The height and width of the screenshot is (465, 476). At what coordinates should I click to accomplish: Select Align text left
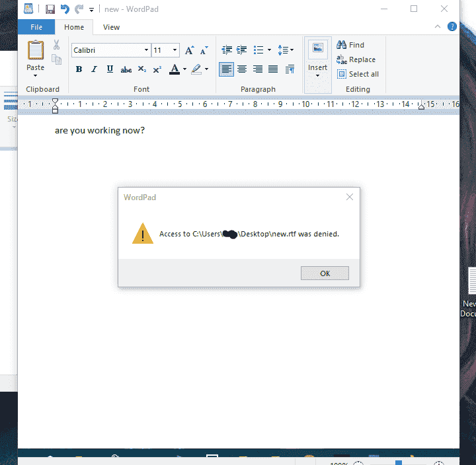(227, 69)
